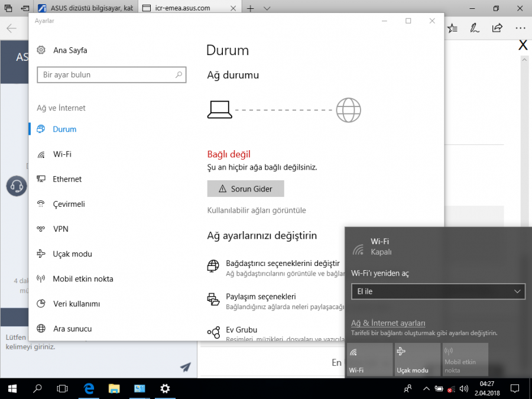Toggle the Uçak modu quick tile
This screenshot has height=399, width=532.
point(417,359)
